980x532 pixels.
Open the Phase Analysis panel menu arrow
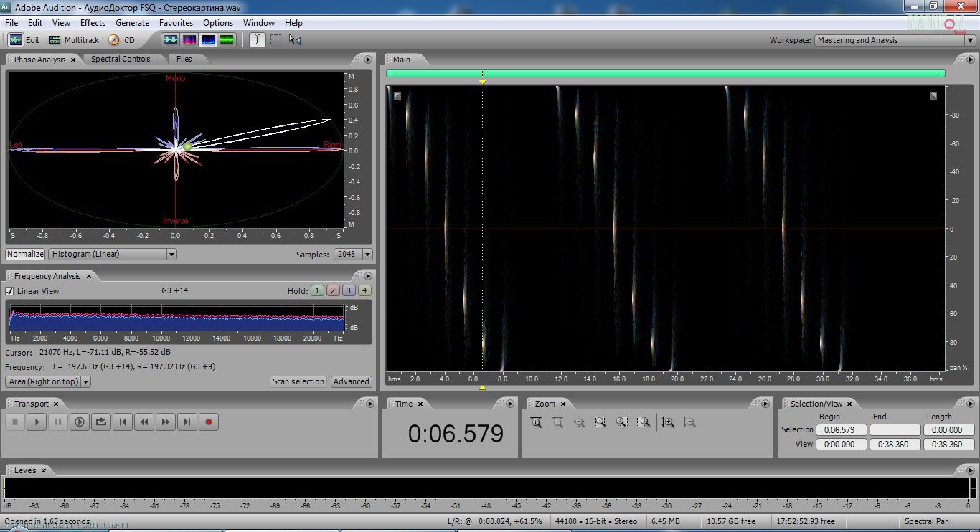pos(368,60)
